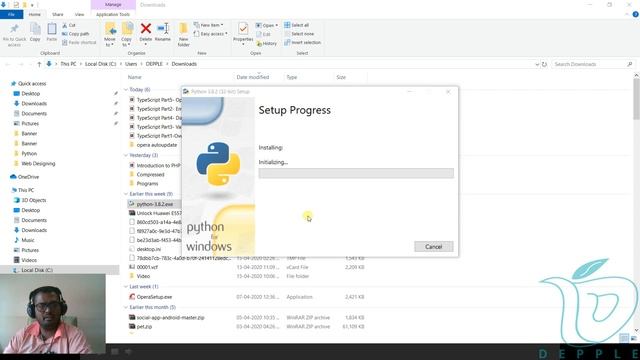
Task: Select the OperaSetup.exe file
Action: (x=154, y=297)
